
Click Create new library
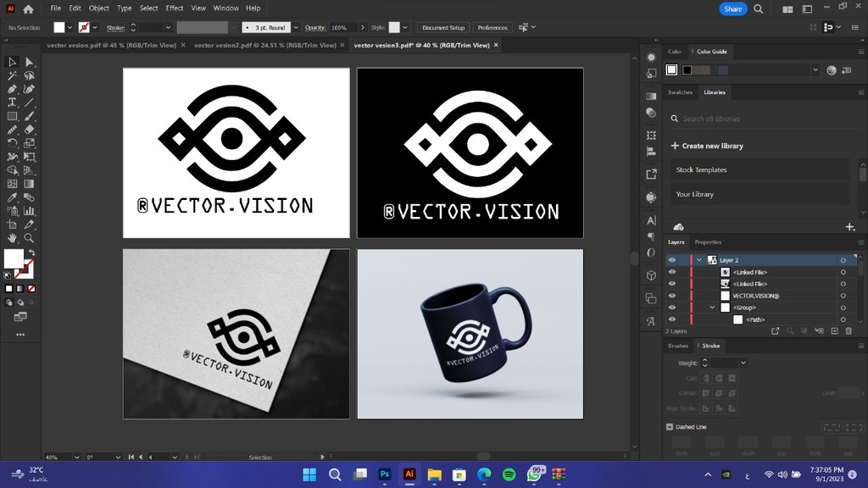coord(707,146)
